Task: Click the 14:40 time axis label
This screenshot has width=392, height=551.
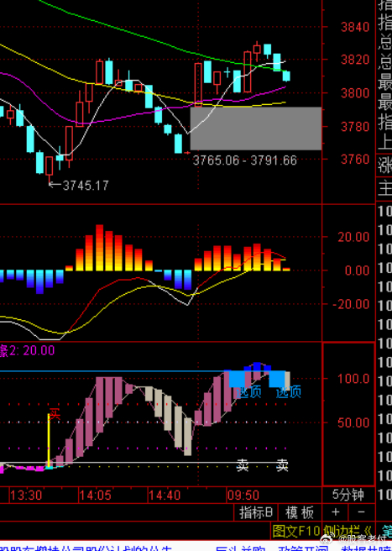Action: (x=165, y=496)
